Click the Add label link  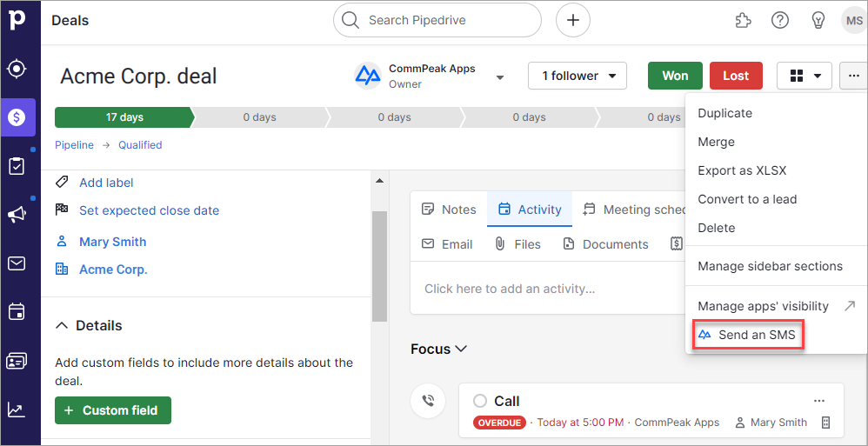(x=106, y=183)
